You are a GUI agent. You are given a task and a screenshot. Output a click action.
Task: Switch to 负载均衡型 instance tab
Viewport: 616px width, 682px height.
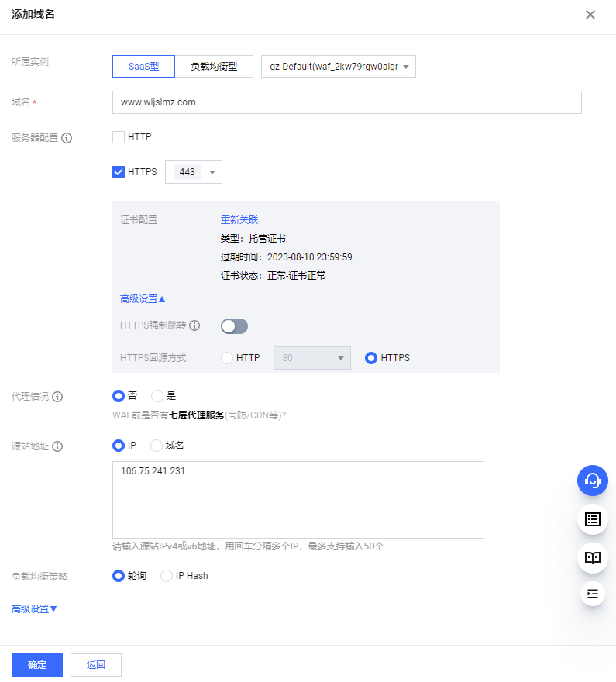coord(214,67)
